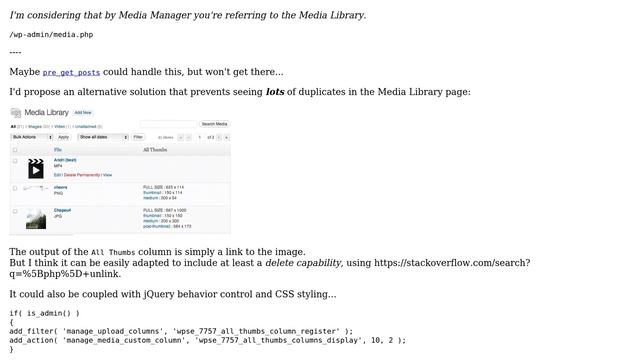Click the stackoverflow.com search URL text

270,268
